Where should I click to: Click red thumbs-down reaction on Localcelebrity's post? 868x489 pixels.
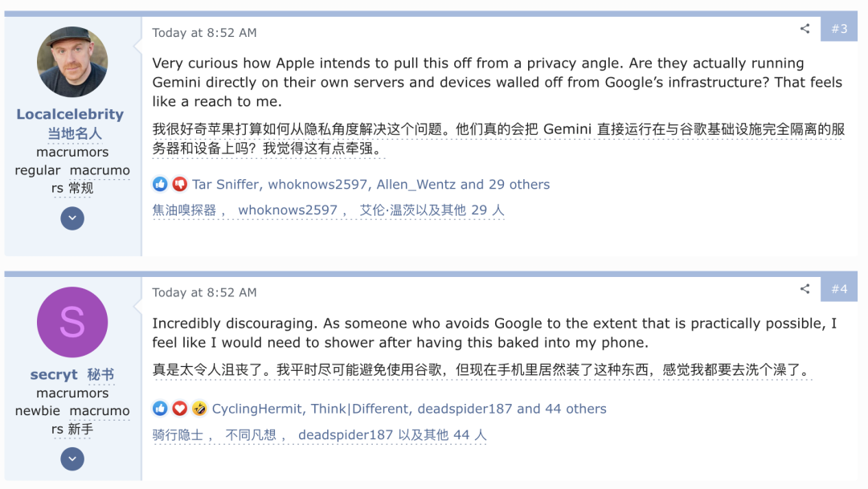point(179,184)
